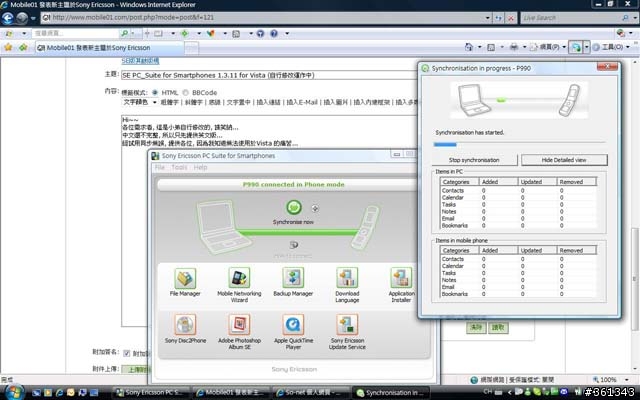Click the right green button below the sync dialog
This screenshot has height=400, width=640.
[x=498, y=327]
